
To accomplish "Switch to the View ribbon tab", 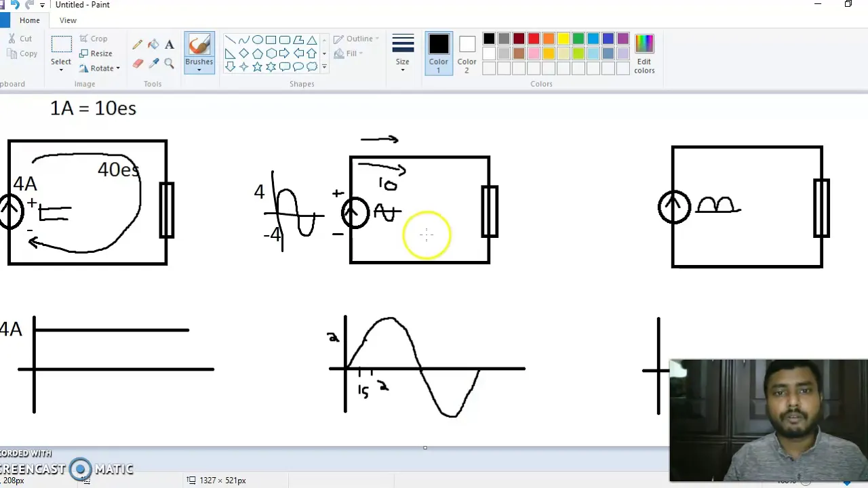I will tap(68, 20).
